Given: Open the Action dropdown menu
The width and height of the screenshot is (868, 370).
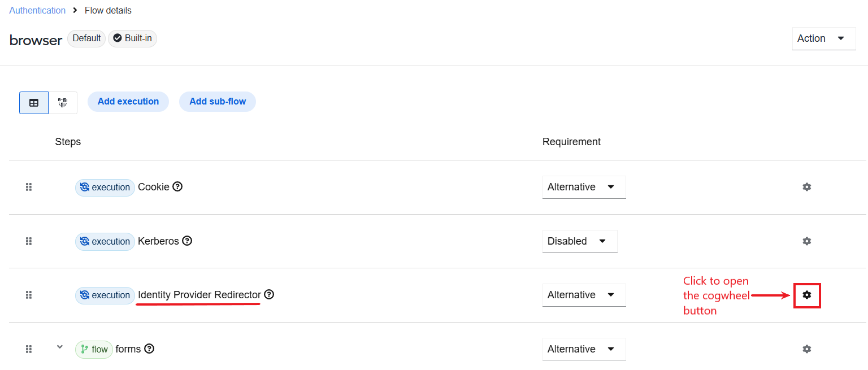Looking at the screenshot, I should 824,38.
